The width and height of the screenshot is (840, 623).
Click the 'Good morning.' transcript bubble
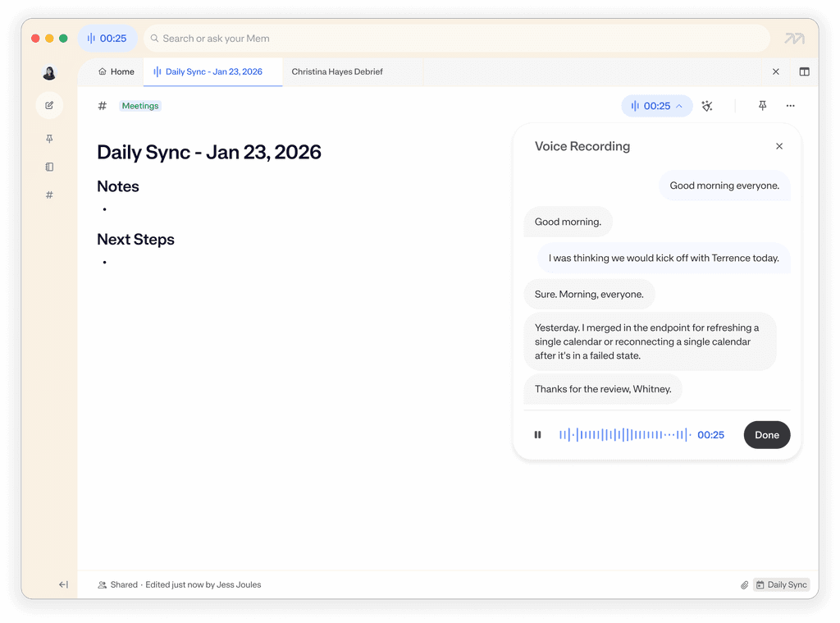click(568, 222)
